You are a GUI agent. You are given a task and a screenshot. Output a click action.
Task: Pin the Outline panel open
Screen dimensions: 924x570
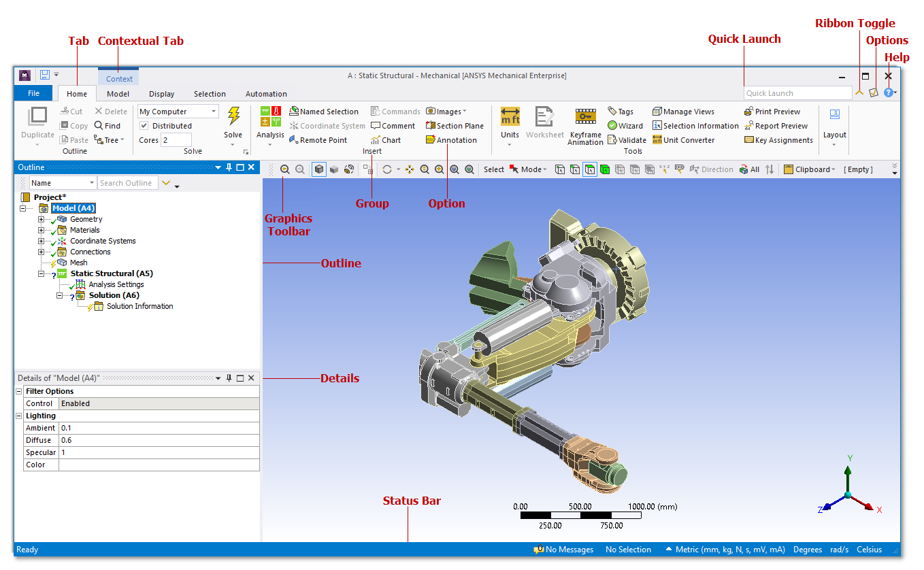point(229,167)
